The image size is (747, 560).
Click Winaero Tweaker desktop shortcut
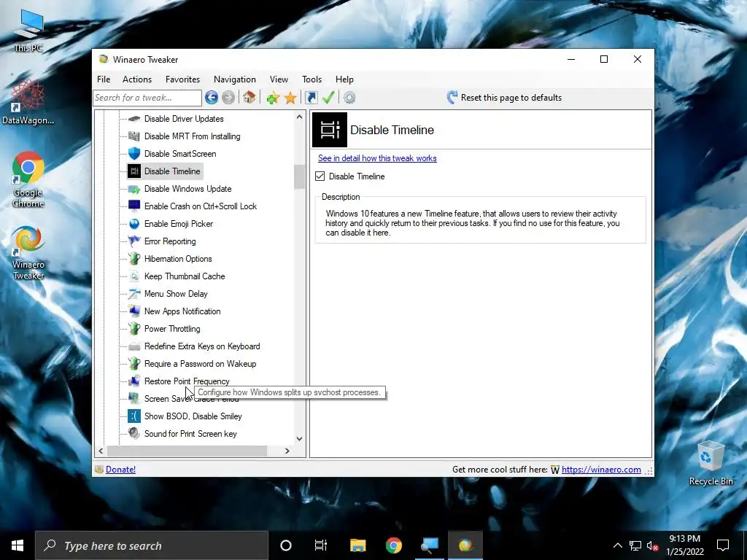coord(28,252)
